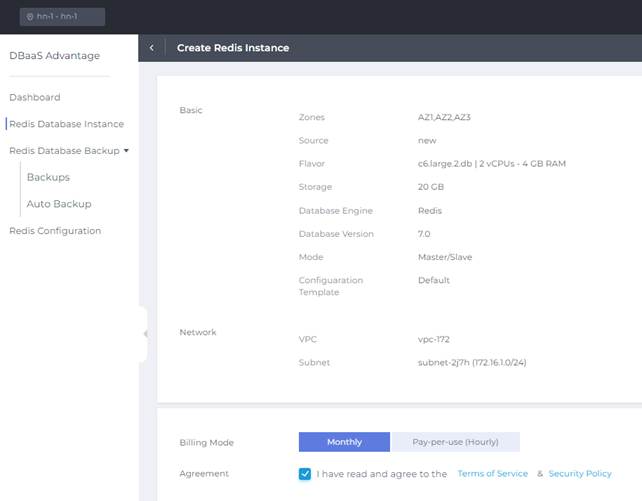The height and width of the screenshot is (501, 642).
Task: Select Redis Database Instance menu item
Action: pos(66,124)
